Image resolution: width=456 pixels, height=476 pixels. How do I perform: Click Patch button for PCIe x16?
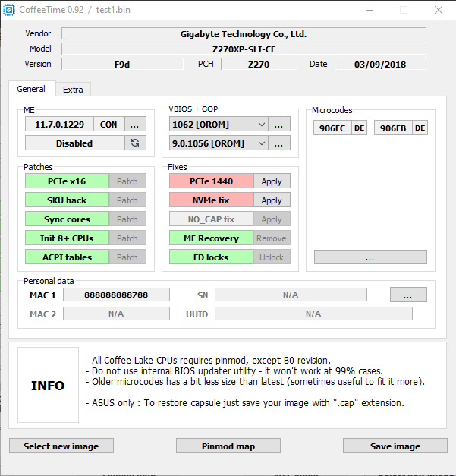(127, 181)
